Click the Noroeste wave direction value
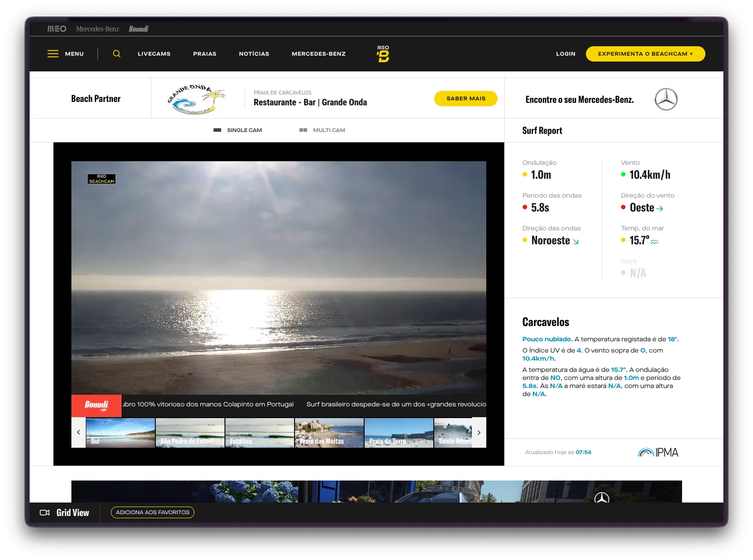 [550, 240]
